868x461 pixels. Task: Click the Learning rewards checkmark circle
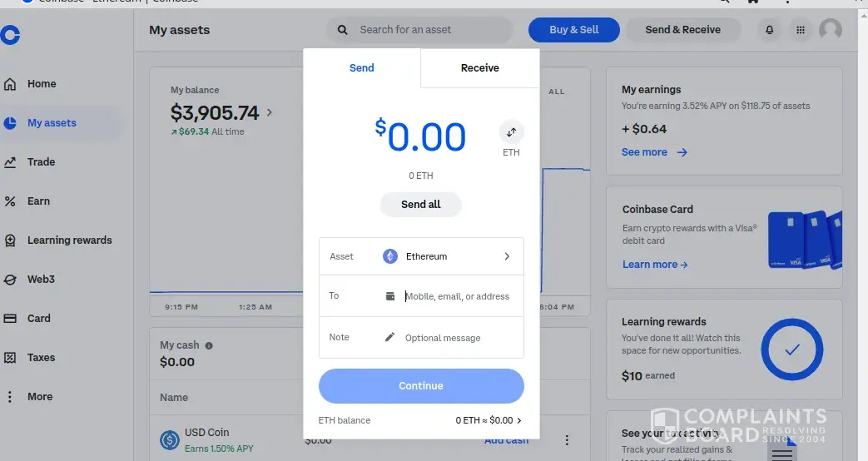click(x=792, y=349)
